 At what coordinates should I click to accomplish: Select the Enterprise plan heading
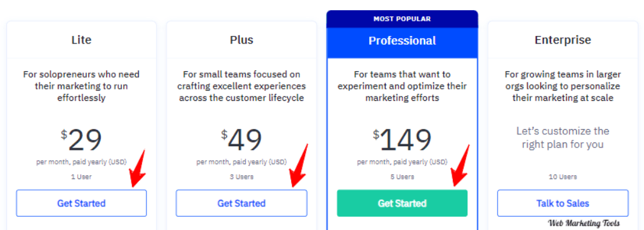[563, 40]
